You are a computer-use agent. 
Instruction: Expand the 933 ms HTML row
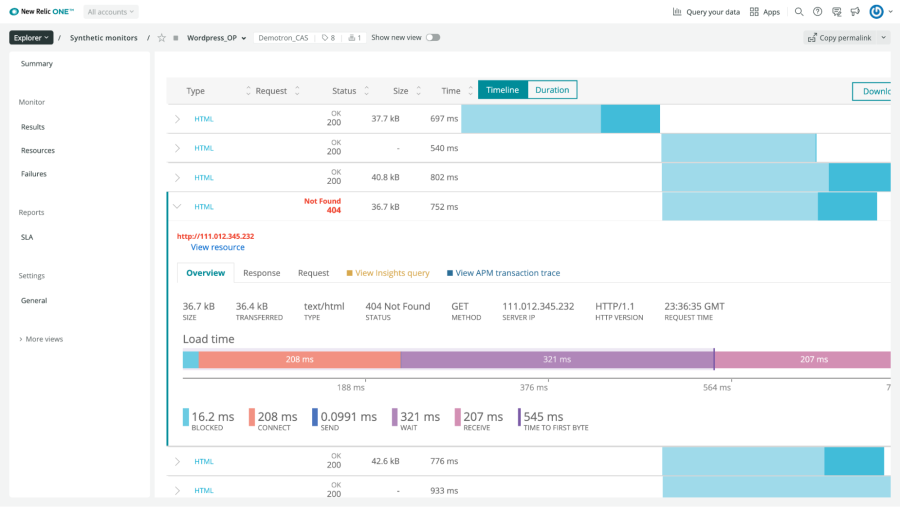point(177,490)
